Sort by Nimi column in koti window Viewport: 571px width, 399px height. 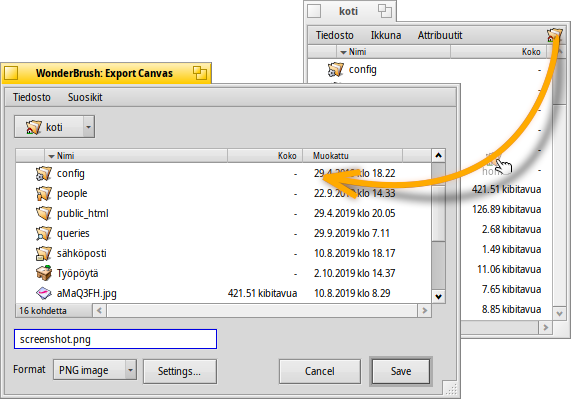(x=393, y=52)
